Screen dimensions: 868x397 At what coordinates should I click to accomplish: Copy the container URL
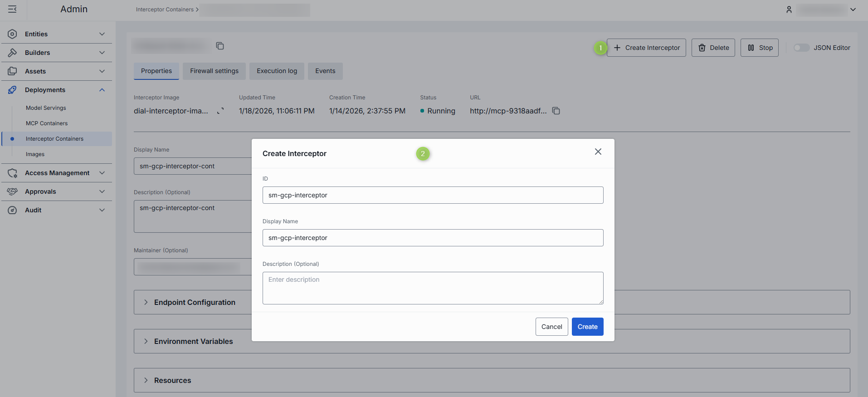556,111
